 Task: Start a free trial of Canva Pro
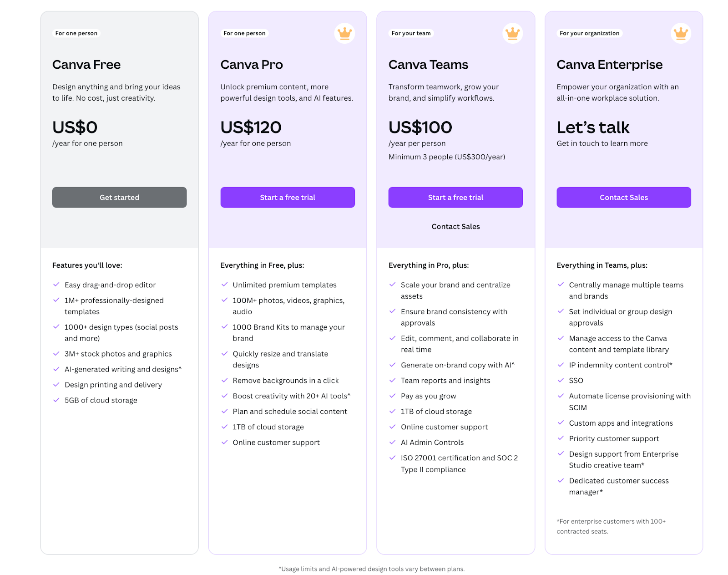tap(287, 197)
